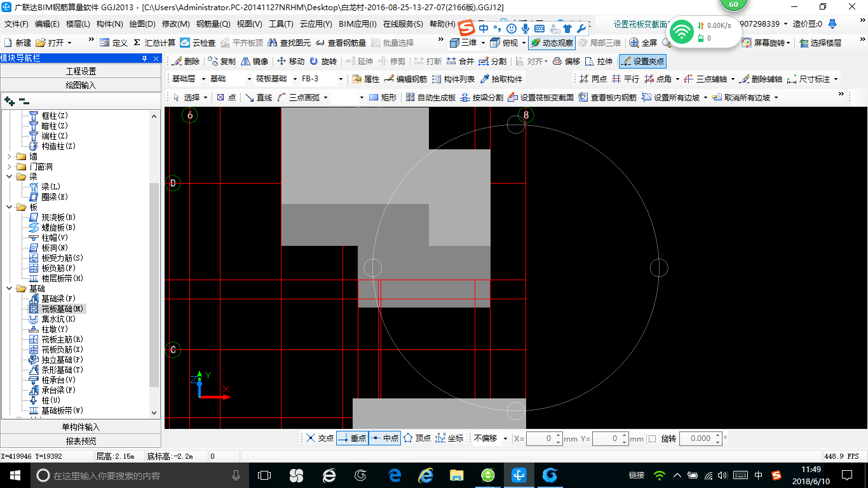Click 查看钢筋量 view rebar quantity
Screen dimensions: 868x488
tap(341, 43)
